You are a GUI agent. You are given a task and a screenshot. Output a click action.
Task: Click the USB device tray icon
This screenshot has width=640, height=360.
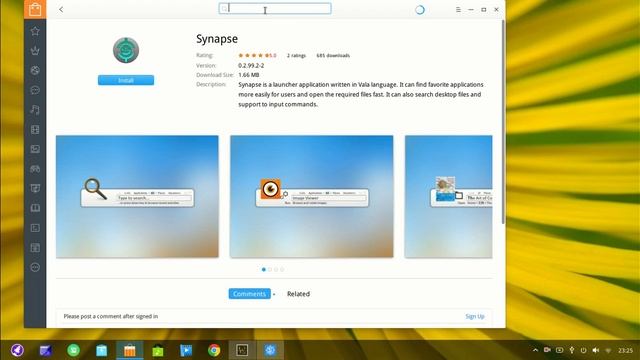572,350
